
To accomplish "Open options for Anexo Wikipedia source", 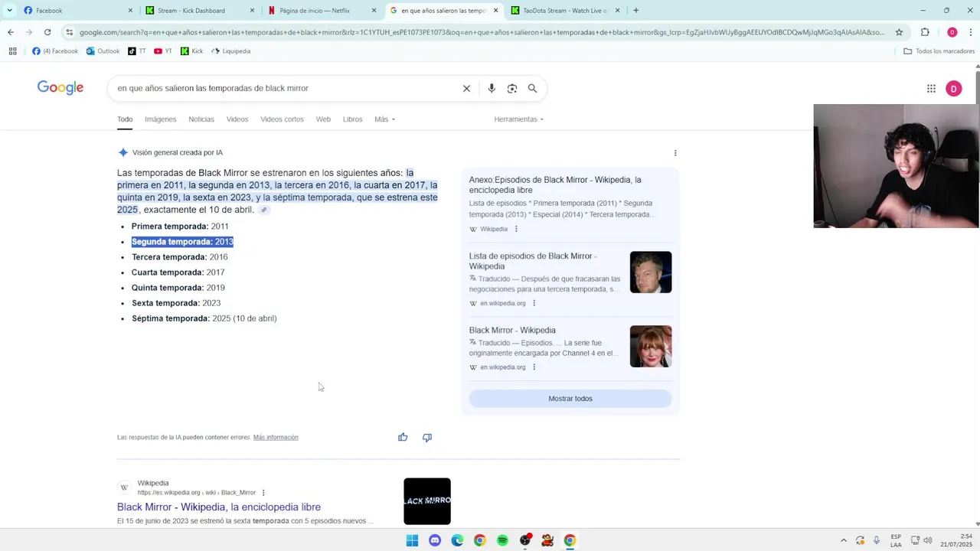I will 516,229.
